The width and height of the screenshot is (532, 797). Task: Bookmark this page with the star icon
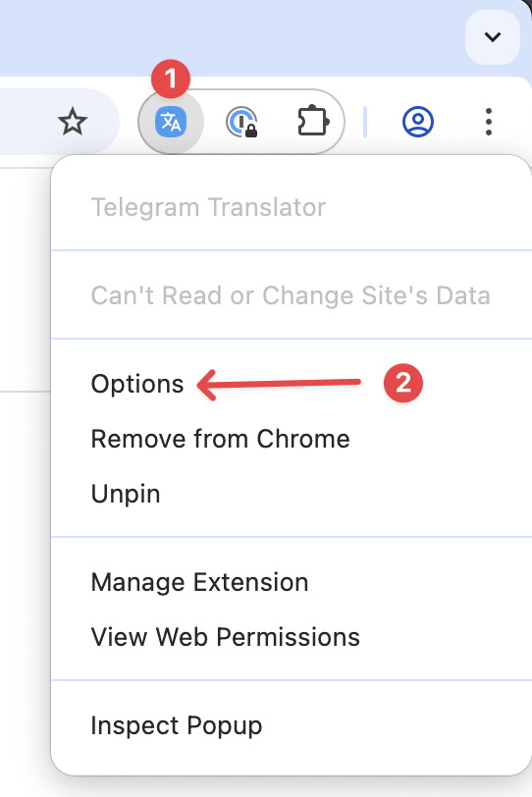(73, 122)
